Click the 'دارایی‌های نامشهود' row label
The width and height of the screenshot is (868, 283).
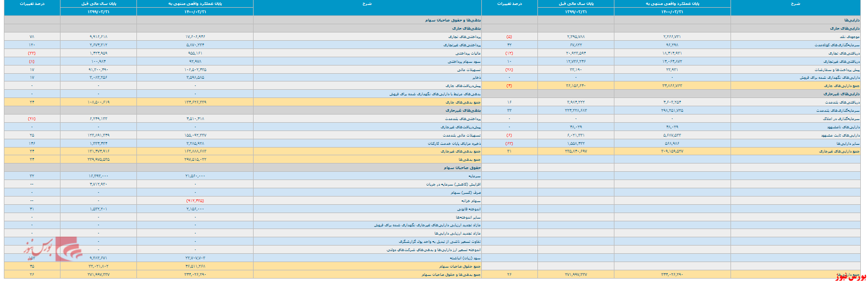844,127
